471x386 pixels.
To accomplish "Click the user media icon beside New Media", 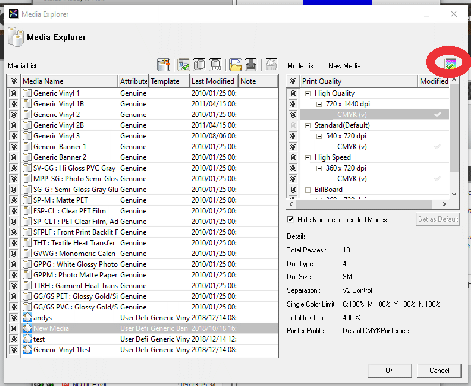I will point(27,328).
